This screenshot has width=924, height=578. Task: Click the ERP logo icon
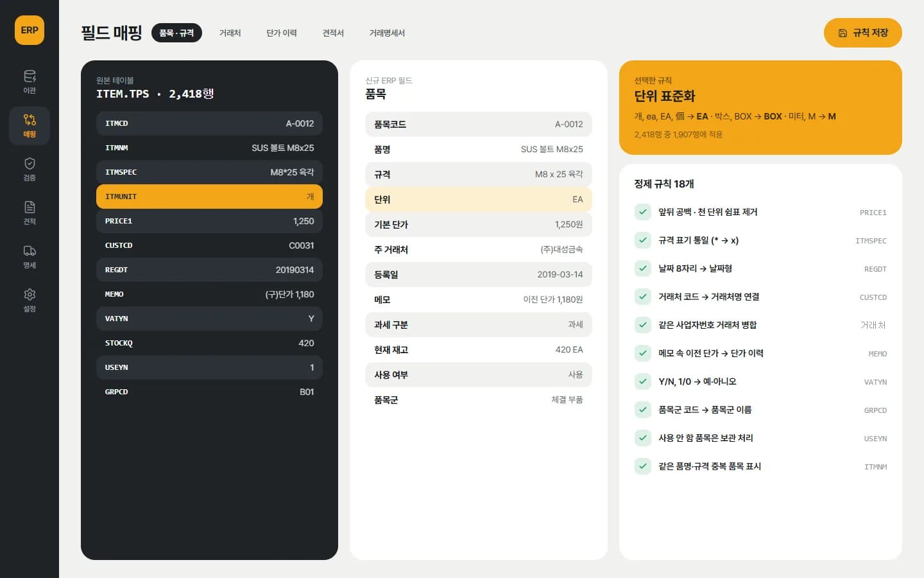(x=30, y=30)
